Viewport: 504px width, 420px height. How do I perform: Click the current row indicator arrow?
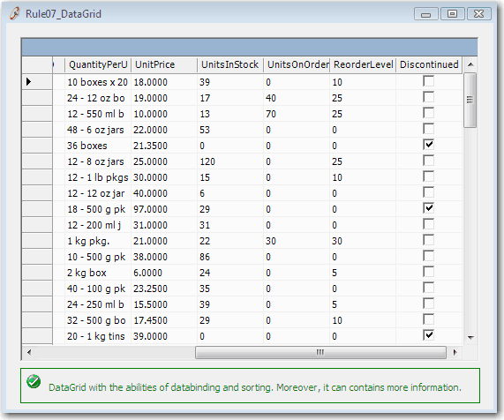click(28, 82)
